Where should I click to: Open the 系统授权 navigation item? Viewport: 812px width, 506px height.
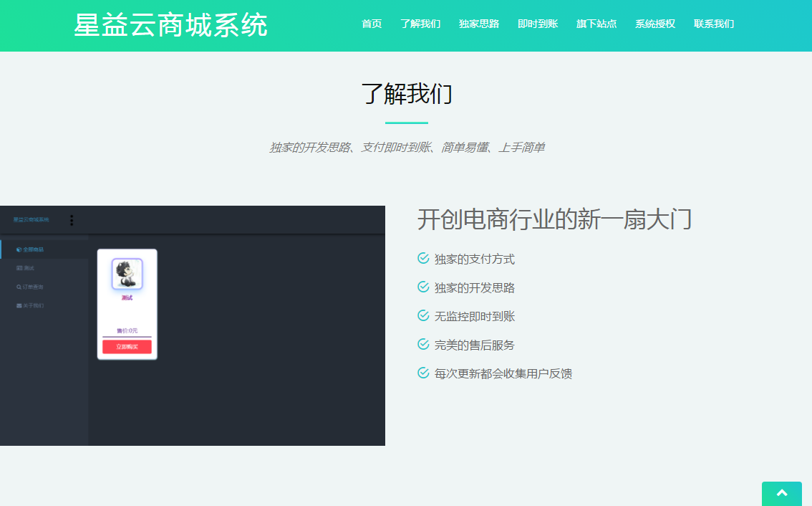point(655,23)
